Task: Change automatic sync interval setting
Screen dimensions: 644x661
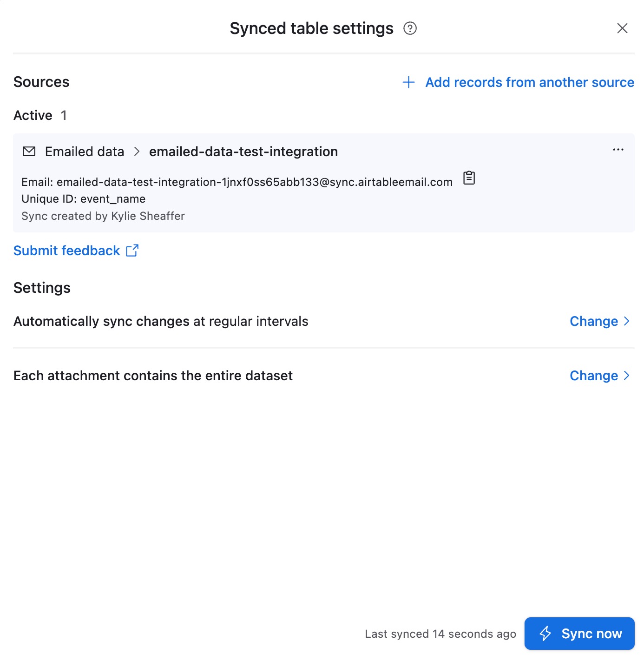Action: (594, 321)
